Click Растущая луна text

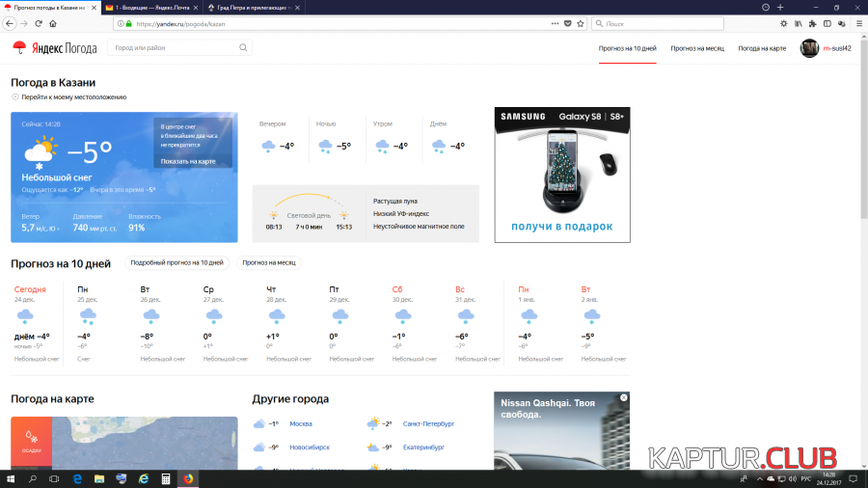[x=395, y=202]
